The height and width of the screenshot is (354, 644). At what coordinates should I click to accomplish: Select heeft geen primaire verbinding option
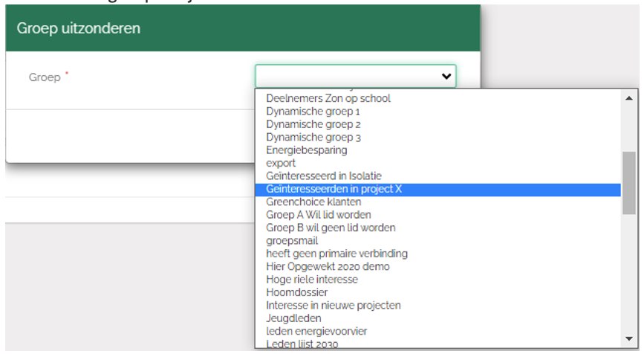pos(336,254)
